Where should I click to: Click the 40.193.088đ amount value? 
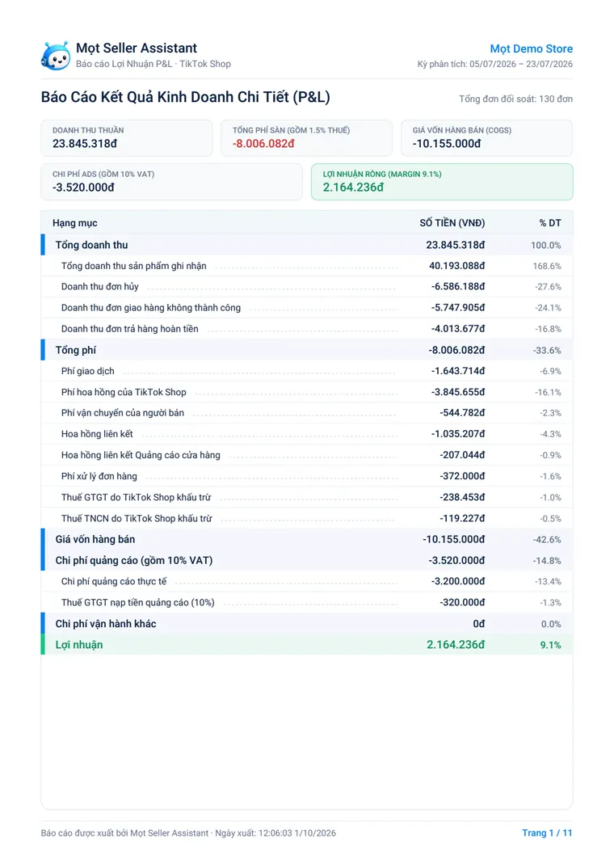click(x=457, y=266)
